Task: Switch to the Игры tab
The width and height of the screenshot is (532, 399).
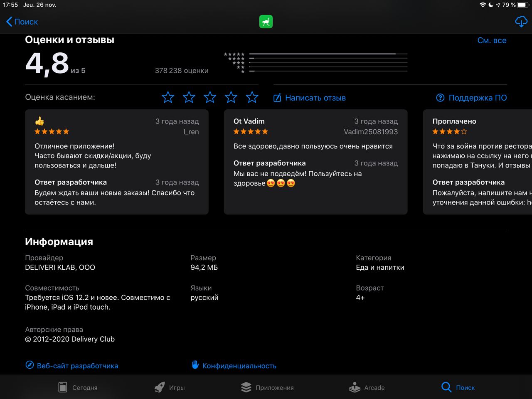Action: (x=170, y=387)
